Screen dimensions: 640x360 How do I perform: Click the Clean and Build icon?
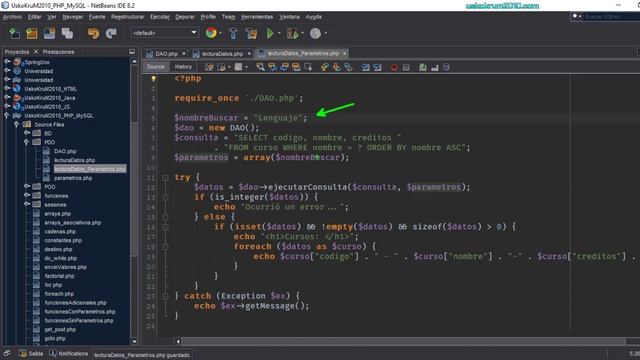pyautogui.click(x=251, y=33)
